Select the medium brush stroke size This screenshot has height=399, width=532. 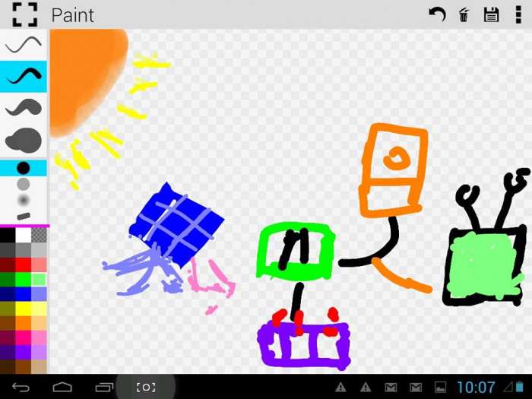click(x=24, y=76)
